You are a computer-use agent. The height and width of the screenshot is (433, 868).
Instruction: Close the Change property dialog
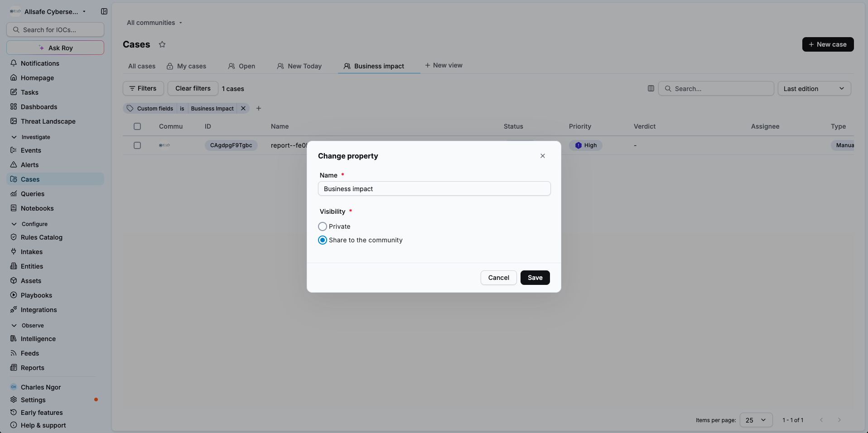click(543, 156)
